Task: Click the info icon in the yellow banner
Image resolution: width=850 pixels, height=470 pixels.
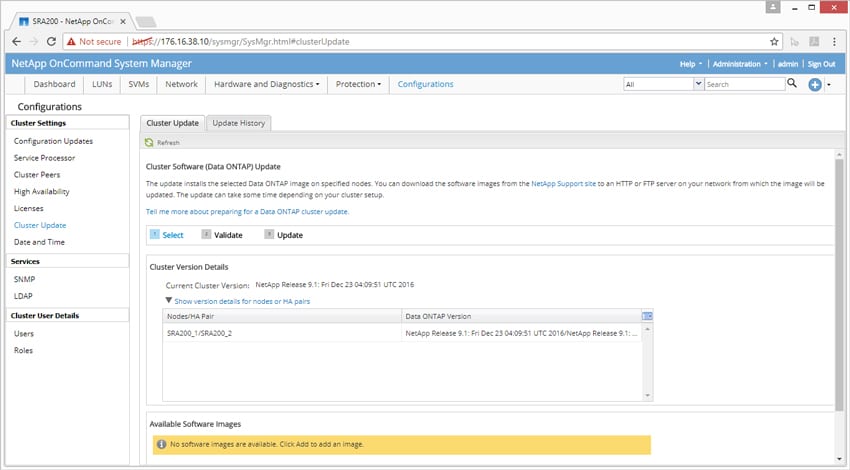Action: 161,444
